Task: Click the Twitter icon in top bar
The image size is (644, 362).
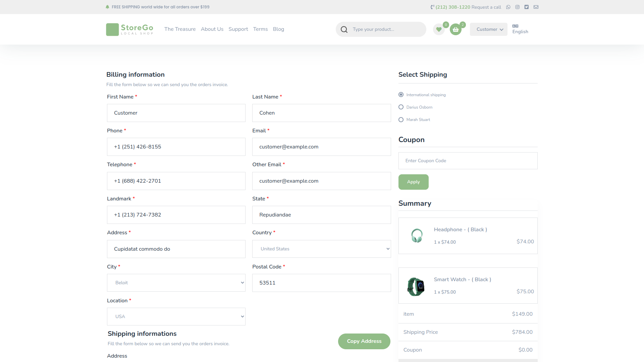Action: pos(527,7)
